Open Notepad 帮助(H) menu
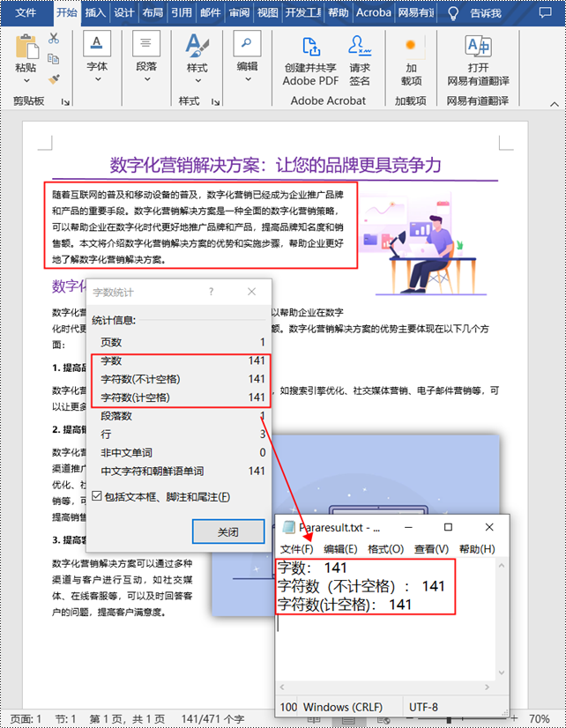 point(477,549)
